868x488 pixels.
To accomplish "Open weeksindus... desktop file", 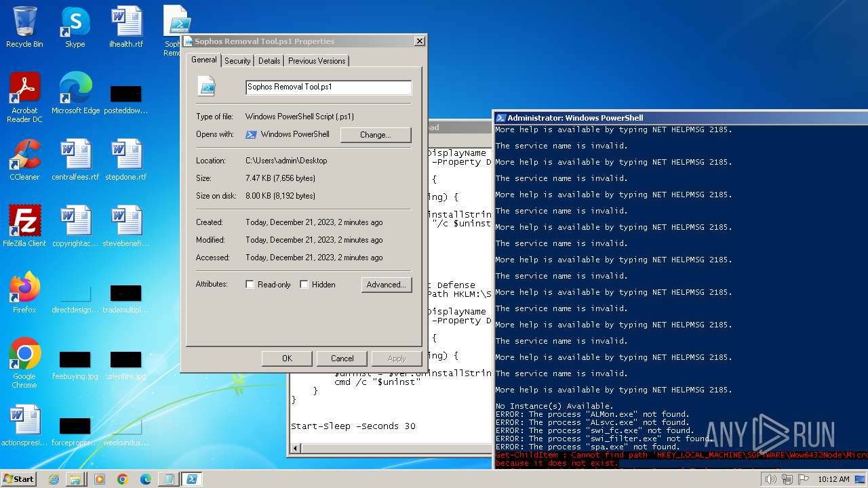I will (126, 431).
